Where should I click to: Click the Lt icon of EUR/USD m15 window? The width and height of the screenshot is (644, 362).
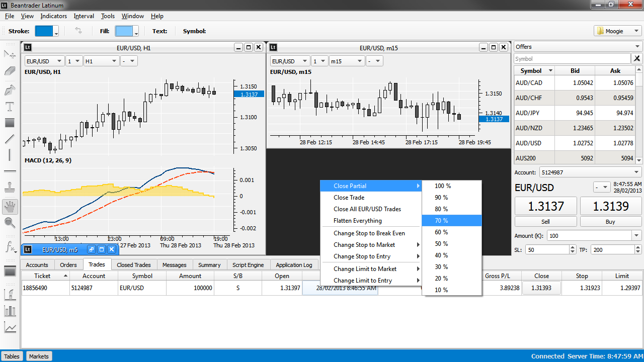[273, 47]
